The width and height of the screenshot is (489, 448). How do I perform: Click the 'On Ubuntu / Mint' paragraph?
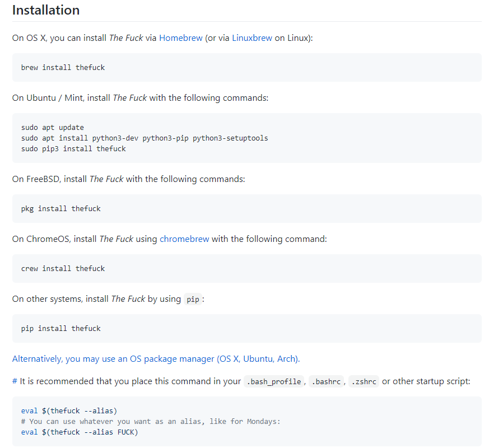(x=141, y=98)
